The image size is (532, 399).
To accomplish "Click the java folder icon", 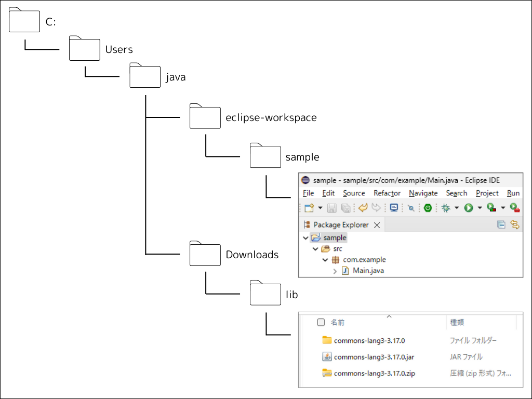I will (x=145, y=75).
